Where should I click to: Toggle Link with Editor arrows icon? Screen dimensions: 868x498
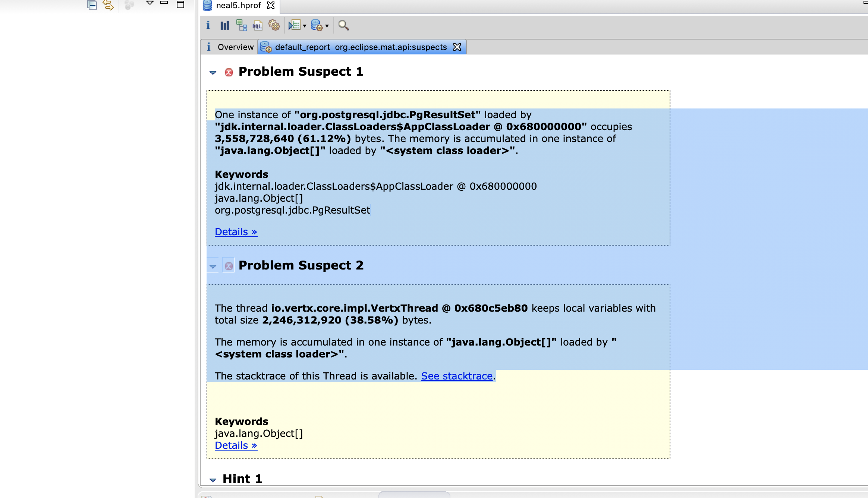[x=108, y=5]
